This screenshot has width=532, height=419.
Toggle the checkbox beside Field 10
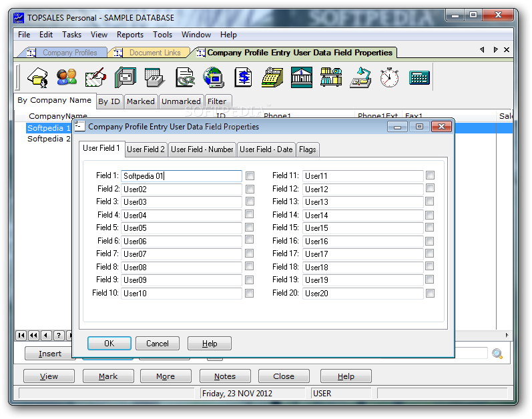pos(250,293)
